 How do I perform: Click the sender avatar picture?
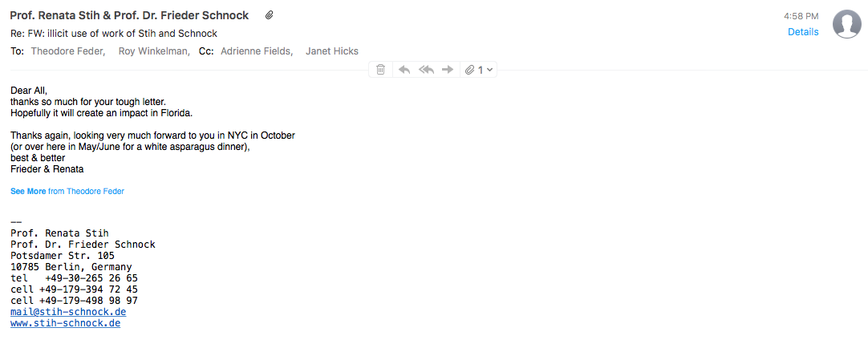coord(847,24)
